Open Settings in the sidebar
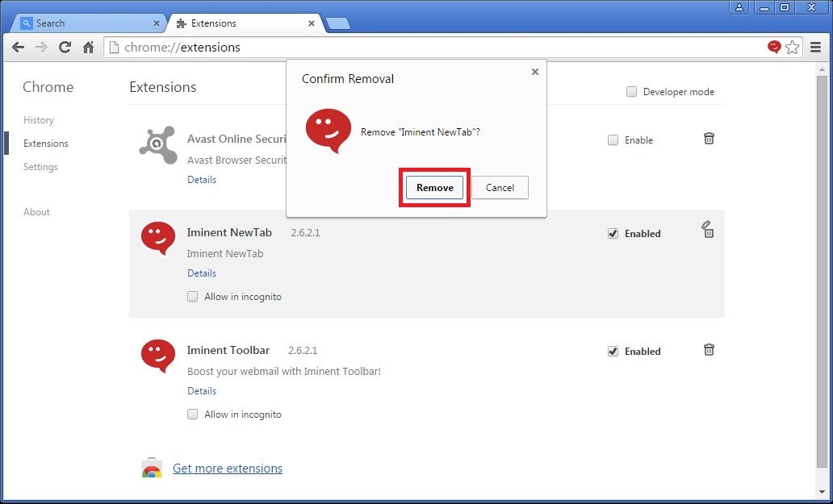The height and width of the screenshot is (504, 833). coord(40,167)
